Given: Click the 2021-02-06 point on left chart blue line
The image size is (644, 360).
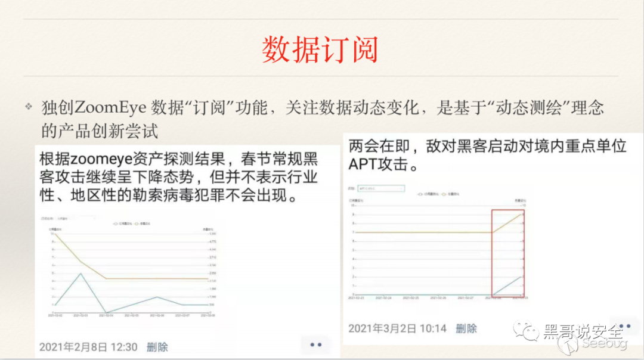Looking at the screenshot, I should point(157,297).
